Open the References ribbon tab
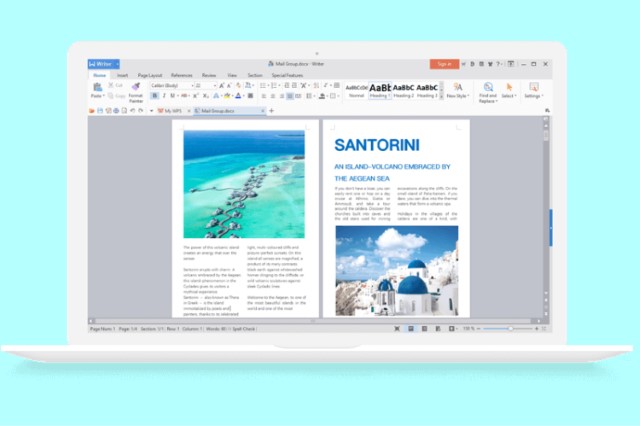This screenshot has width=640, height=426. [x=181, y=75]
